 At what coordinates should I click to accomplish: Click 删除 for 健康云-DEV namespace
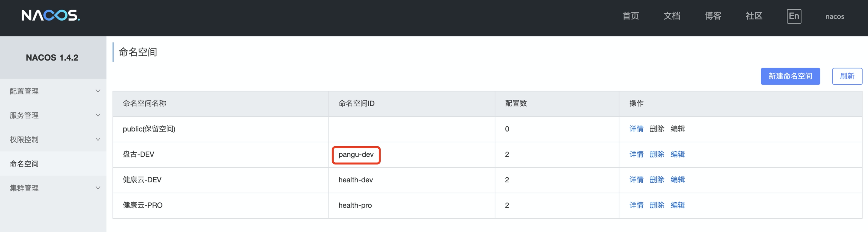(657, 180)
